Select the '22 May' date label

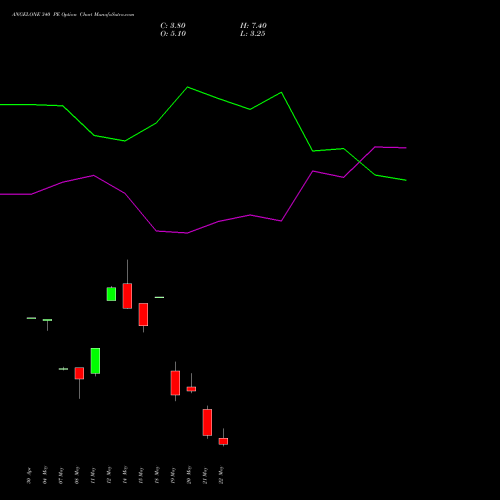coord(221,475)
